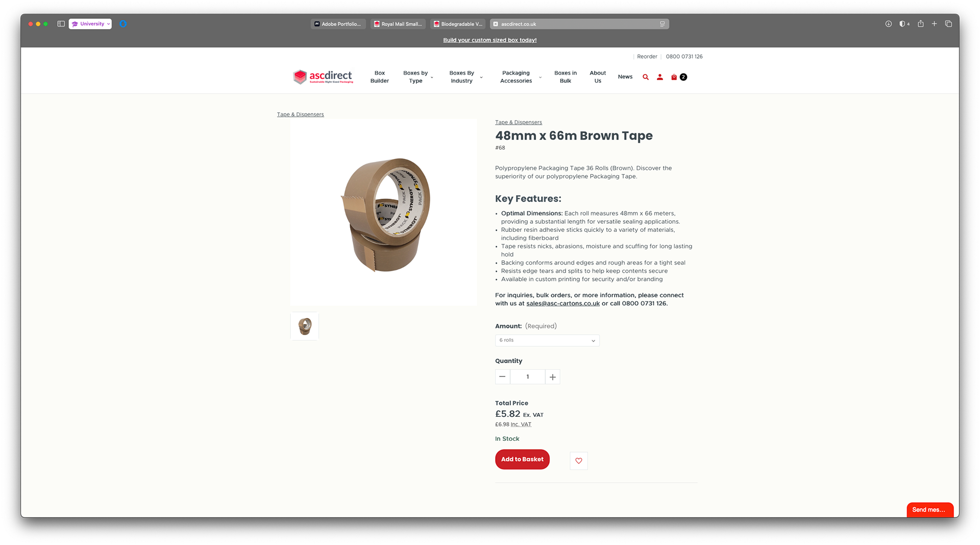980x545 pixels.
Task: Expand Boxes by Type menu
Action: pyautogui.click(x=418, y=77)
